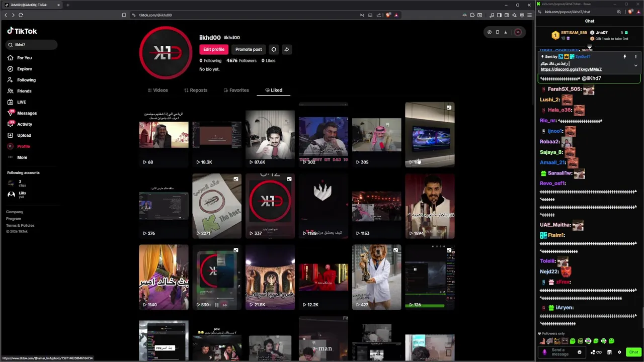The height and width of the screenshot is (362, 644).
Task: Open the discord.gg link in pinned chat message
Action: tap(571, 69)
